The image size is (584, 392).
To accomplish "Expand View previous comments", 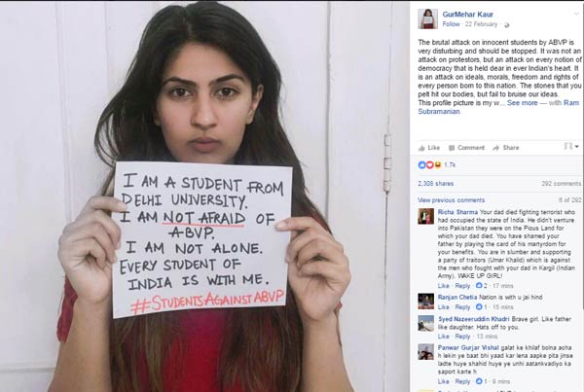I will tap(451, 200).
